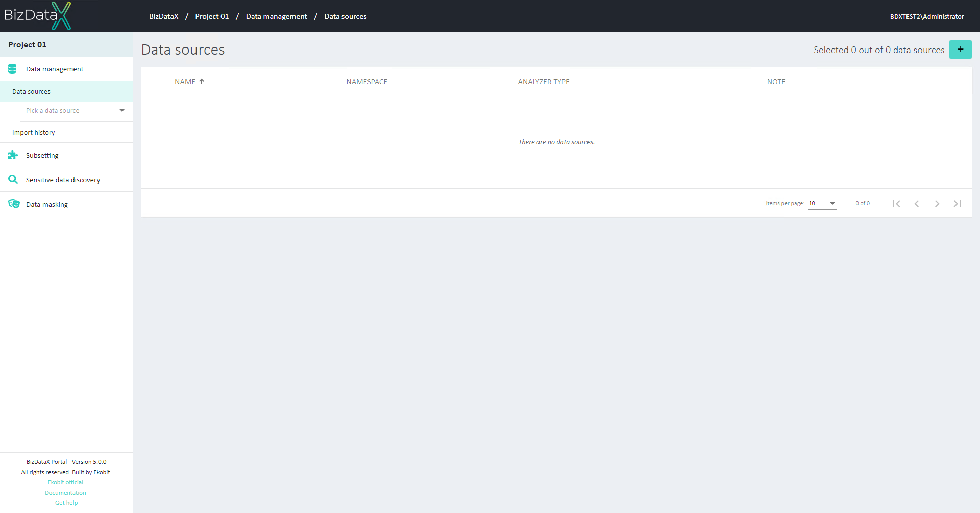980x513 pixels.
Task: Click BizDataX breadcrumb link
Action: click(164, 16)
